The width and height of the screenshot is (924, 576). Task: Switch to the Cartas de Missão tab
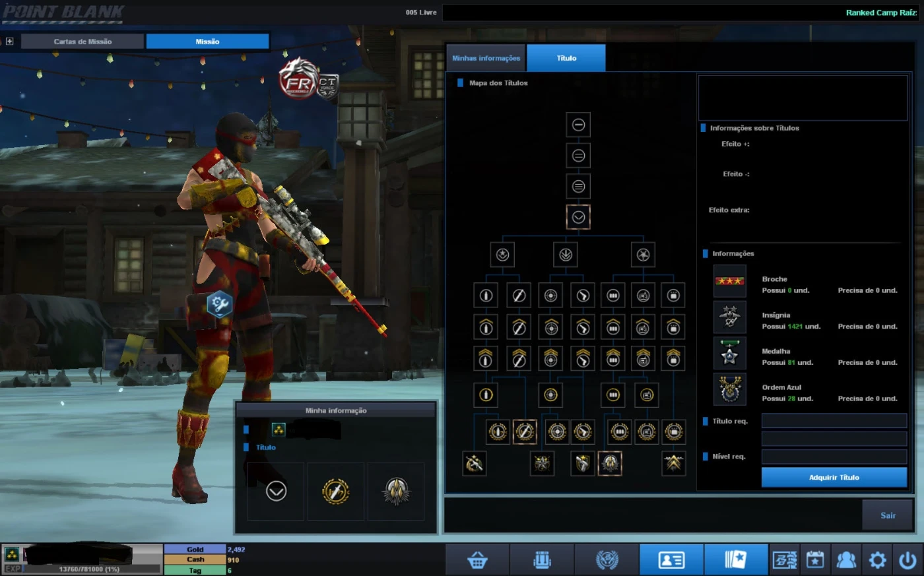click(x=82, y=42)
